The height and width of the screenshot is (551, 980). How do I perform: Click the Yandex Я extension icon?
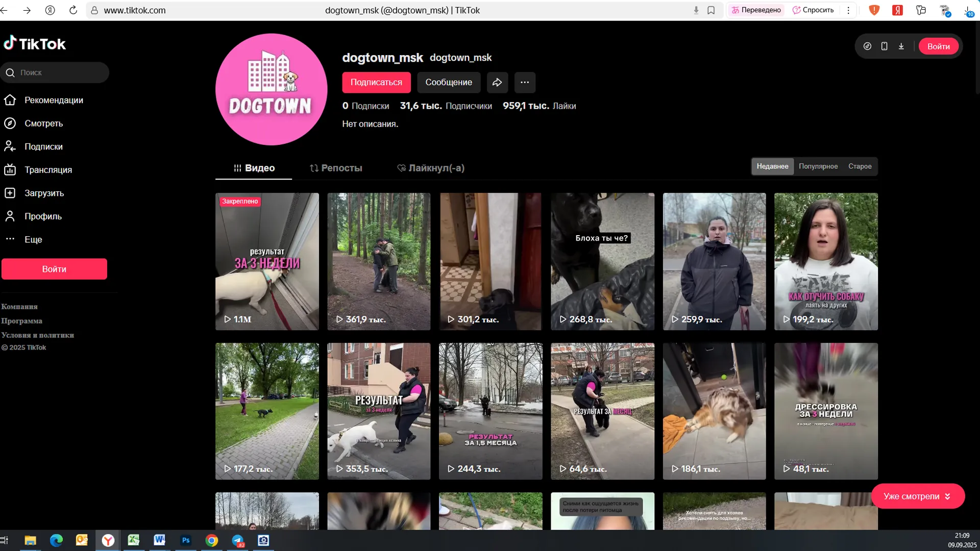(897, 10)
